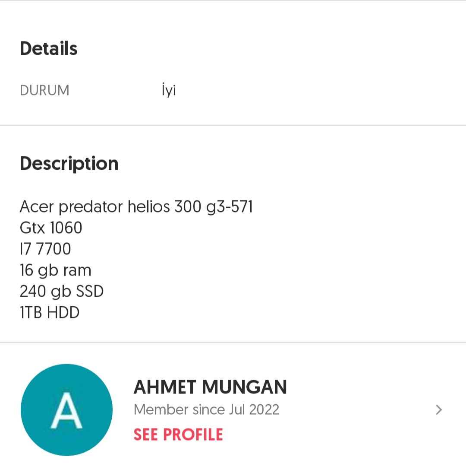Viewport: 466px width, 476px height.
Task: Click the "1TB" capacity text
Action: click(31, 312)
